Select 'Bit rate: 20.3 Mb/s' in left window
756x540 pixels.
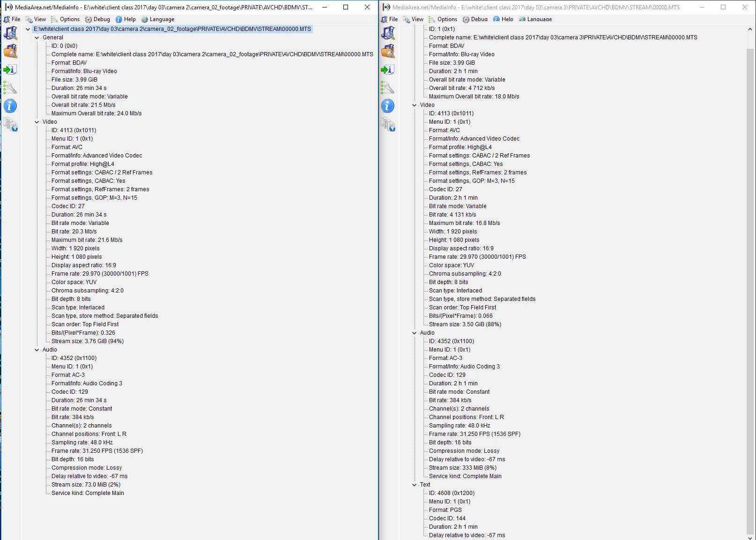point(74,232)
